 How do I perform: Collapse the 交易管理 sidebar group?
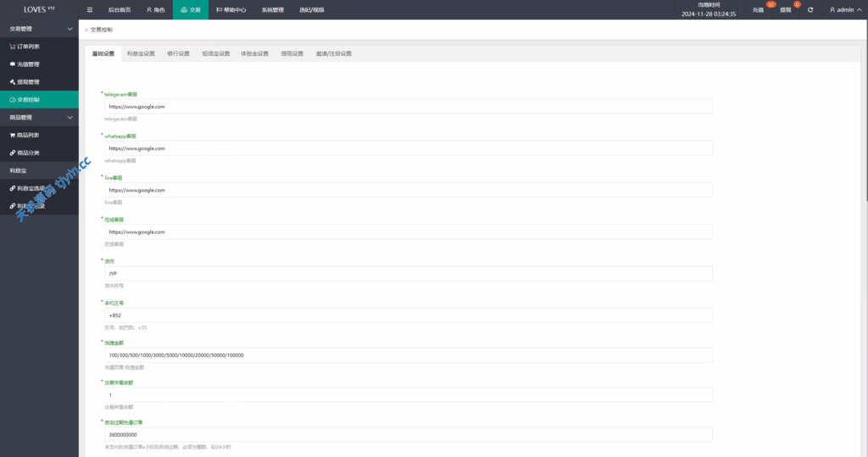[39, 29]
